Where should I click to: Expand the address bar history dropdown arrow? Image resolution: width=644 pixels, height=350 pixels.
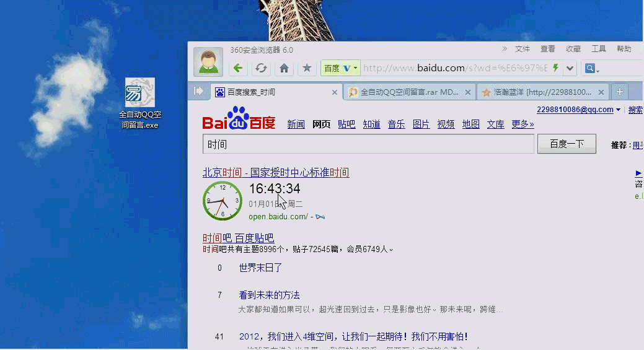570,68
